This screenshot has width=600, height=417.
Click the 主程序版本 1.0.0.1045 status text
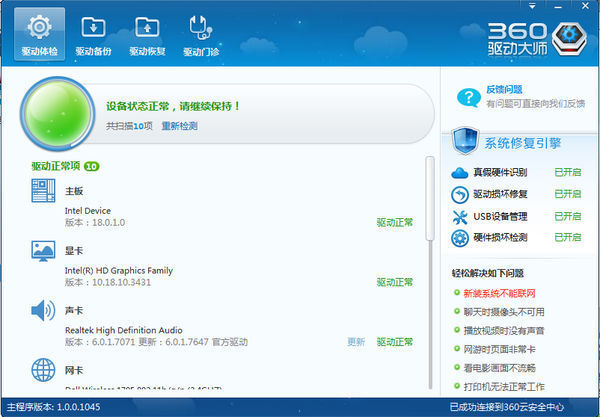(54, 407)
